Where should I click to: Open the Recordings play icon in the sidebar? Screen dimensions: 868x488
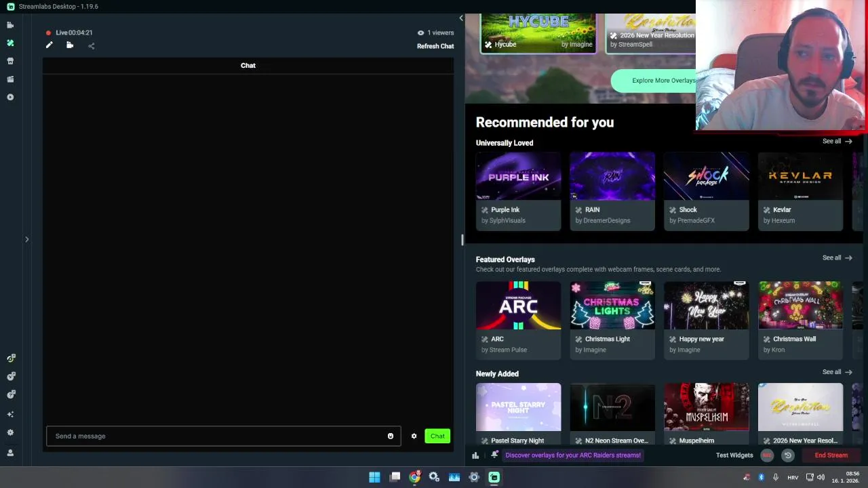(10, 97)
